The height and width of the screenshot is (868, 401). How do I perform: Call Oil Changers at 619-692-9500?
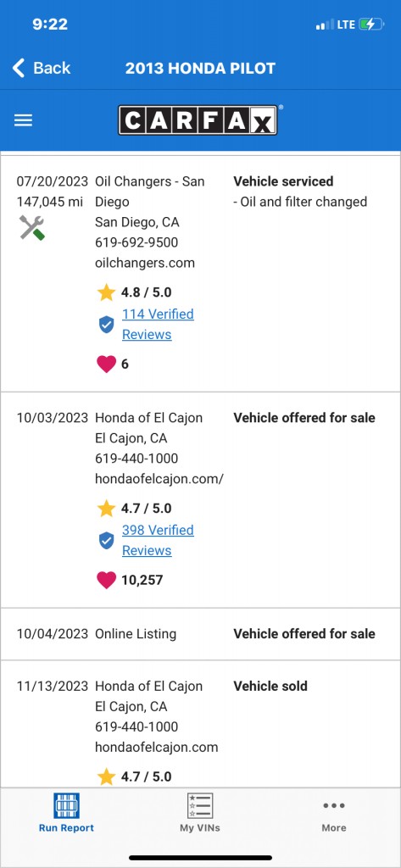click(136, 242)
